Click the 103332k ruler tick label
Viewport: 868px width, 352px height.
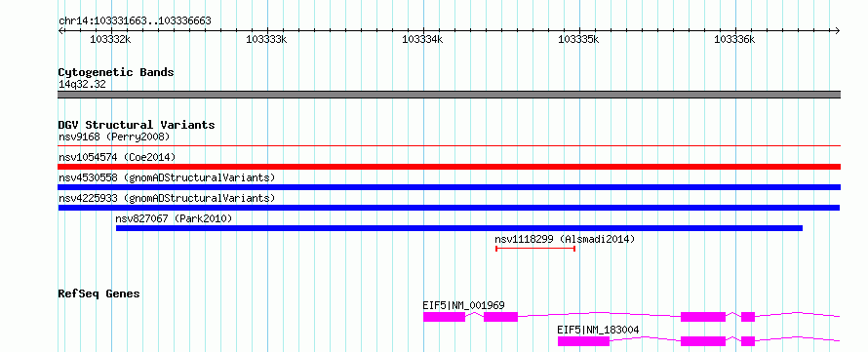[109, 39]
